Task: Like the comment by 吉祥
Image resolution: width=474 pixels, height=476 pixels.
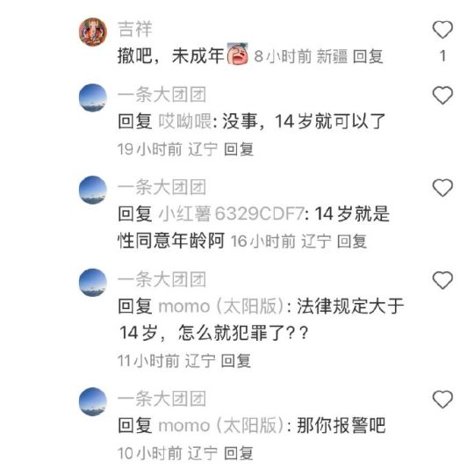Action: (x=442, y=30)
